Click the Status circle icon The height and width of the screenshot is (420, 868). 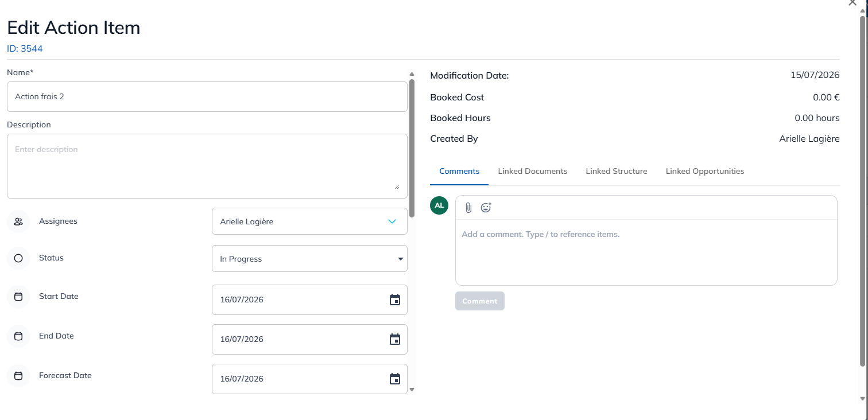pyautogui.click(x=18, y=258)
